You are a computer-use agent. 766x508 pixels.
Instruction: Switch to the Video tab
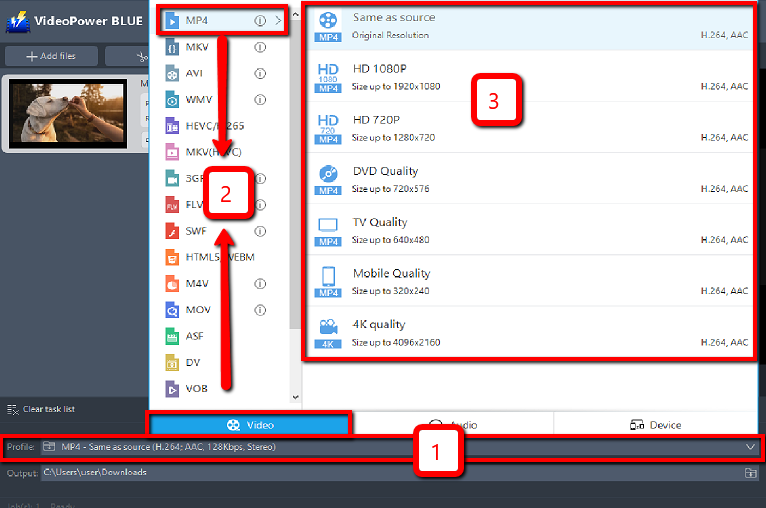click(x=250, y=425)
